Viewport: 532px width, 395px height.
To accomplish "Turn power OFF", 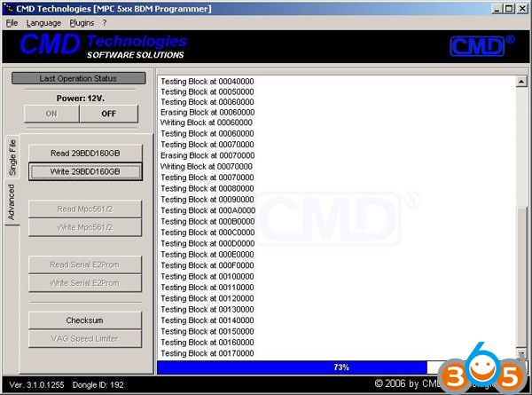I will tap(108, 114).
